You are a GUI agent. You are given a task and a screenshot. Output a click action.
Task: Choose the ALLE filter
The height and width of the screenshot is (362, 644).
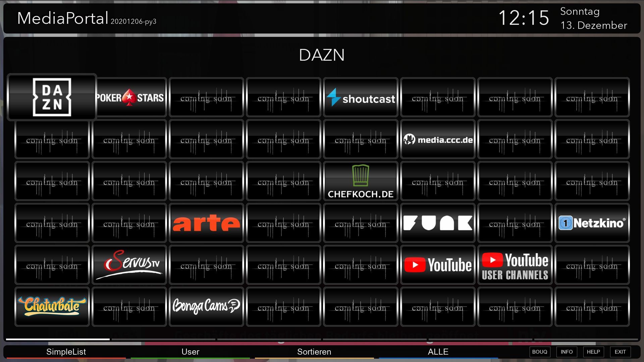pos(438,352)
